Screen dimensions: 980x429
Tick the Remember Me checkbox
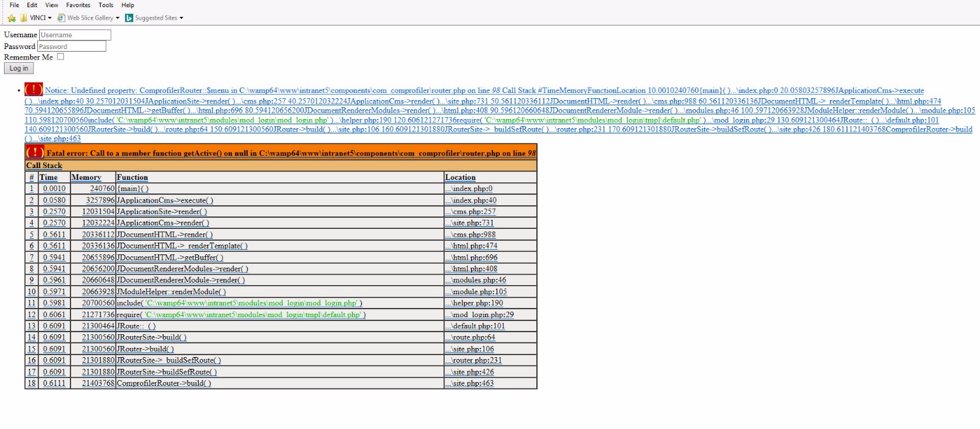(x=61, y=57)
